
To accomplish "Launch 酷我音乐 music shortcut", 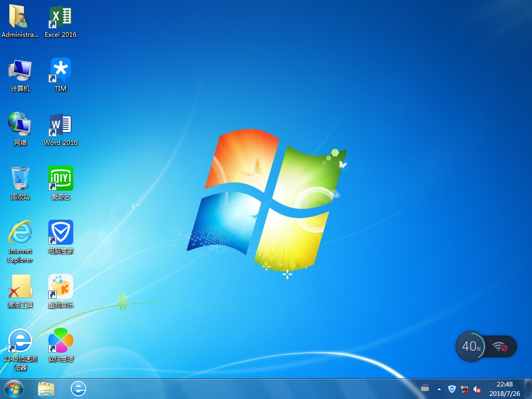I will pos(60,291).
